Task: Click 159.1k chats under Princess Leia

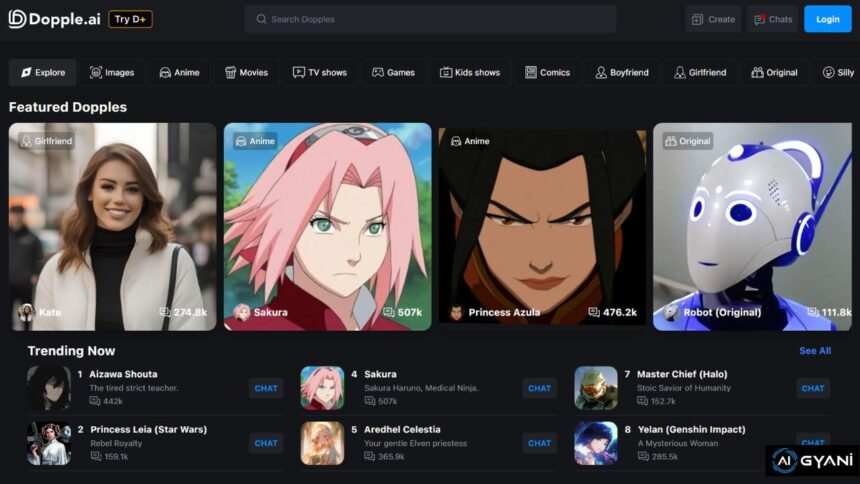Action: [109, 457]
